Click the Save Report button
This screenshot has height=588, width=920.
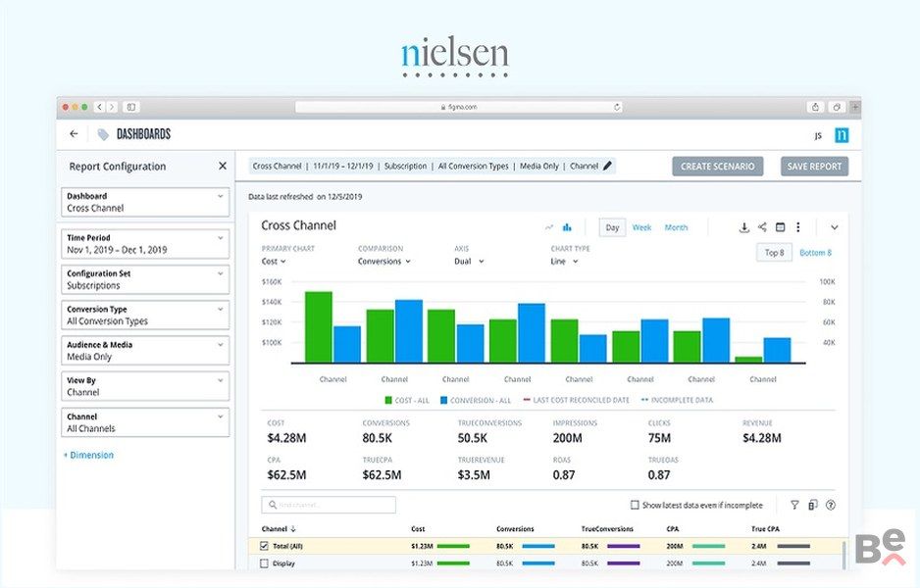coord(814,167)
